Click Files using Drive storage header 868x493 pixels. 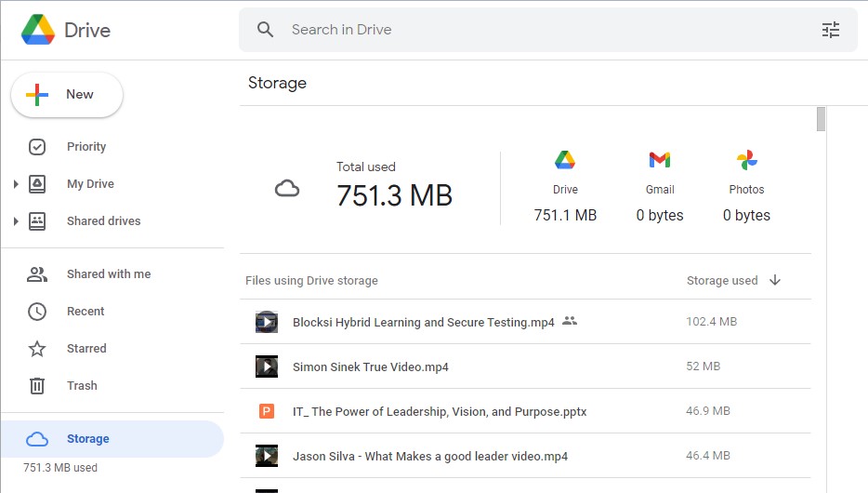coord(311,281)
